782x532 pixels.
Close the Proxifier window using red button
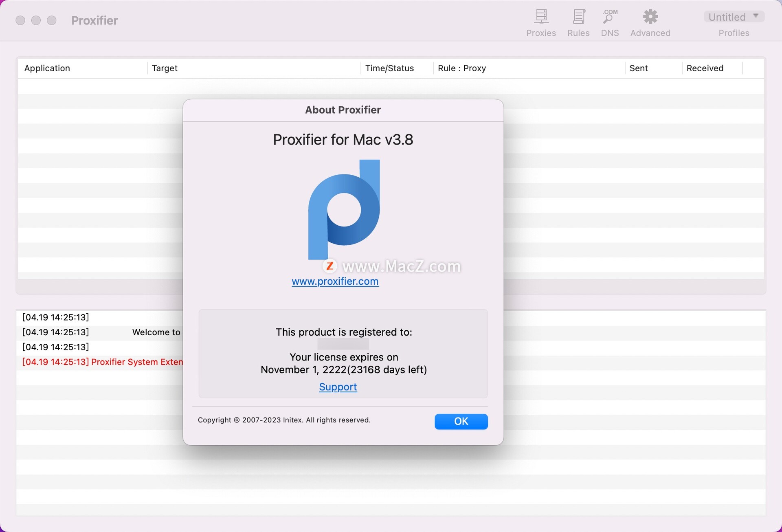point(20,20)
